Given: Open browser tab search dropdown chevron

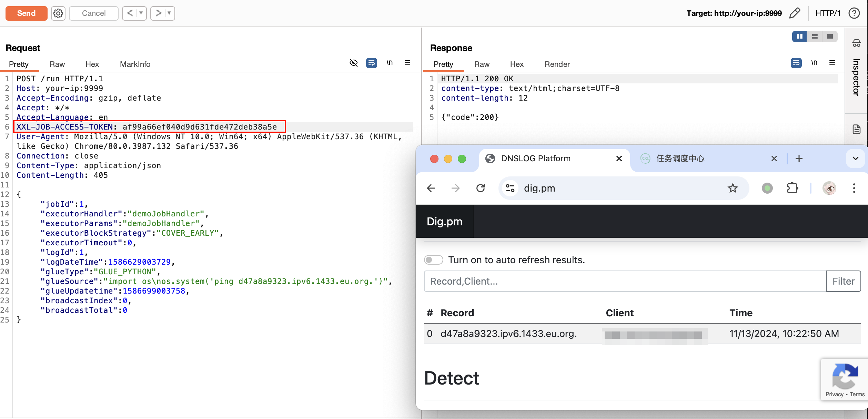Looking at the screenshot, I should [856, 159].
